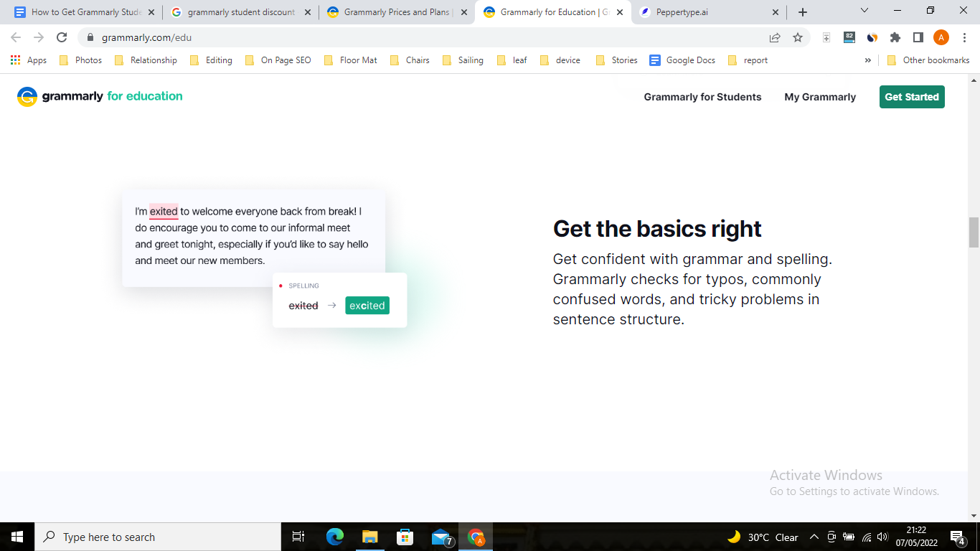Reload the Grammarly page
980x551 pixels.
click(62, 37)
